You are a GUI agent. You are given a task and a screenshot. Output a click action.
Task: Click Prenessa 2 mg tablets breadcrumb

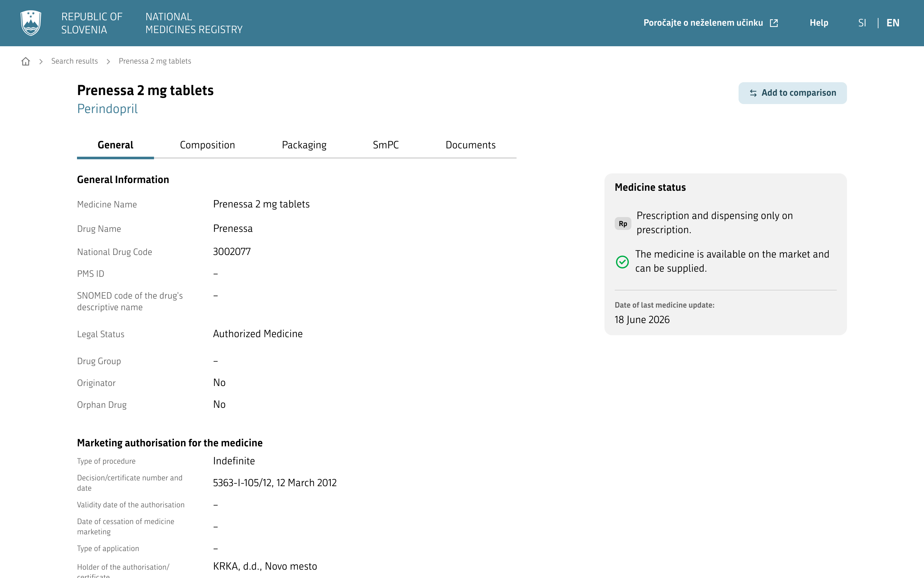[155, 61]
